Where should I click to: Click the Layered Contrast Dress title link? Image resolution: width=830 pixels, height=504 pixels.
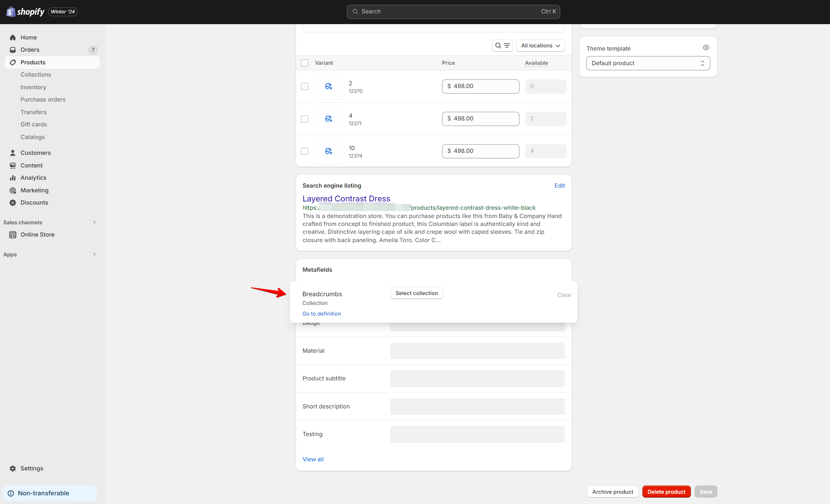pyautogui.click(x=346, y=199)
